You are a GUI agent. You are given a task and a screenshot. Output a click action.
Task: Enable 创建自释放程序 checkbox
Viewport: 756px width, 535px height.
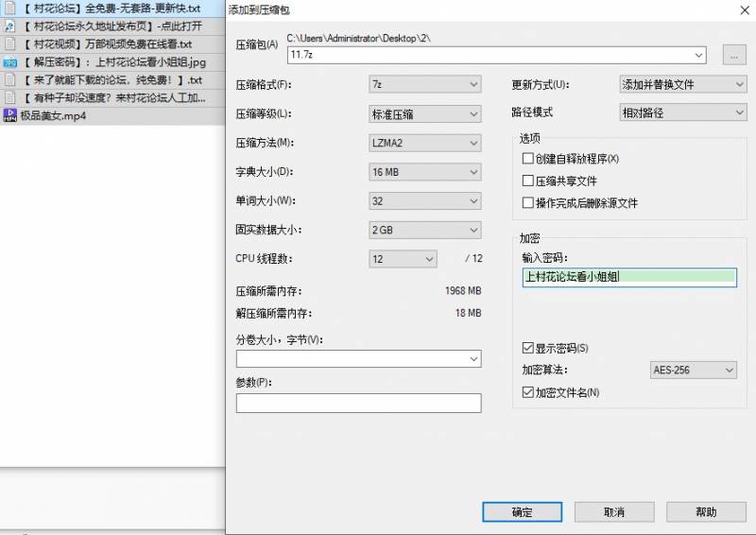click(x=528, y=159)
